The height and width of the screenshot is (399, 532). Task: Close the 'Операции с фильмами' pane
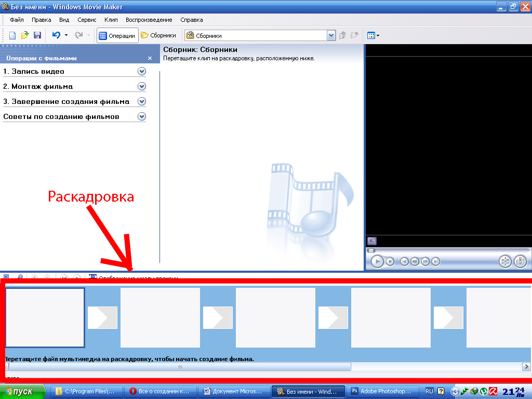150,58
